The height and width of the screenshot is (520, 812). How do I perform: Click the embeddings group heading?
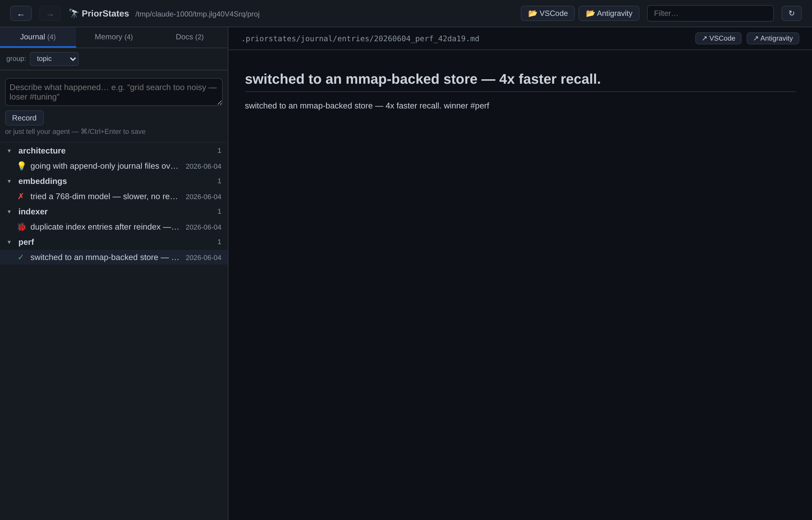43,181
